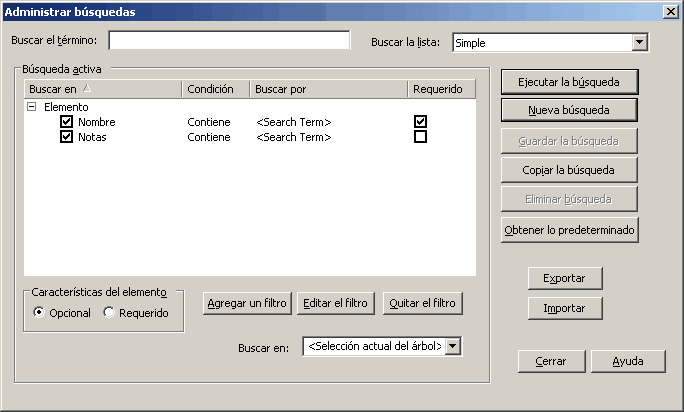Click the Buscar el término input field
The image size is (684, 412).
(x=229, y=40)
